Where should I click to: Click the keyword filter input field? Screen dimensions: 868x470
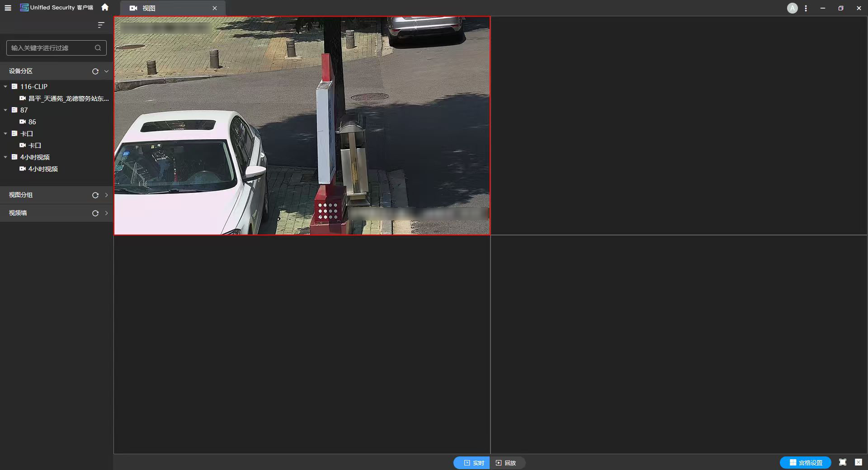pyautogui.click(x=50, y=48)
